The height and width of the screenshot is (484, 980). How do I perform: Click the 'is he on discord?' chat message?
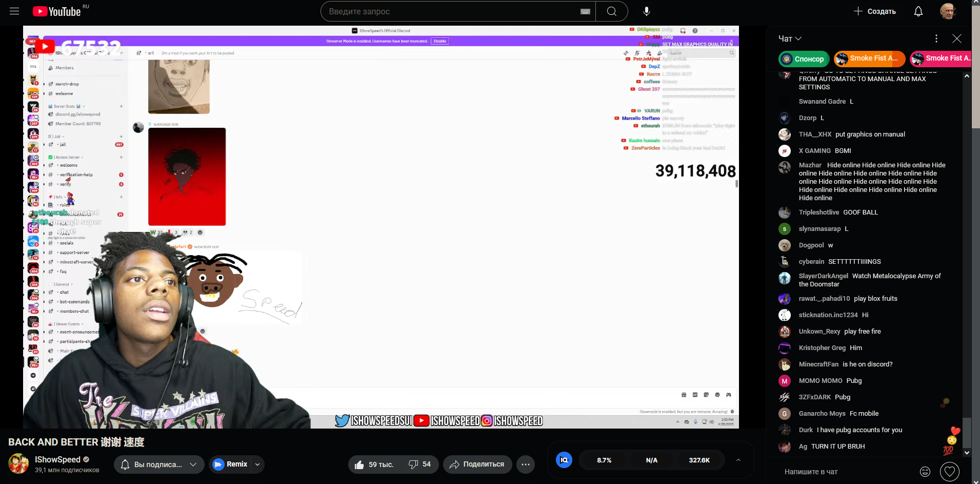(868, 364)
